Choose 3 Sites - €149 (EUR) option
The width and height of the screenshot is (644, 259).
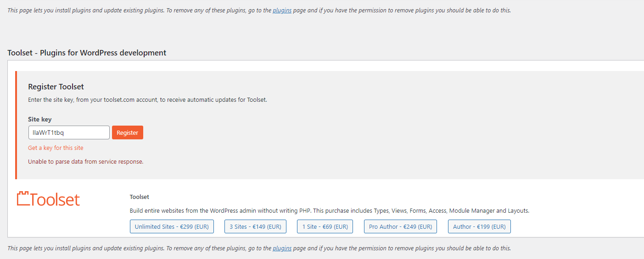[x=256, y=226]
